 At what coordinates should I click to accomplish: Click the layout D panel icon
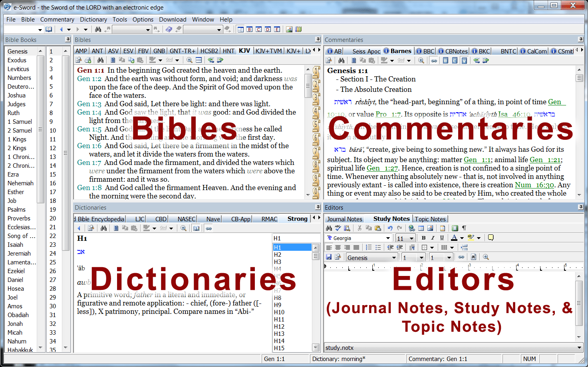(268, 29)
